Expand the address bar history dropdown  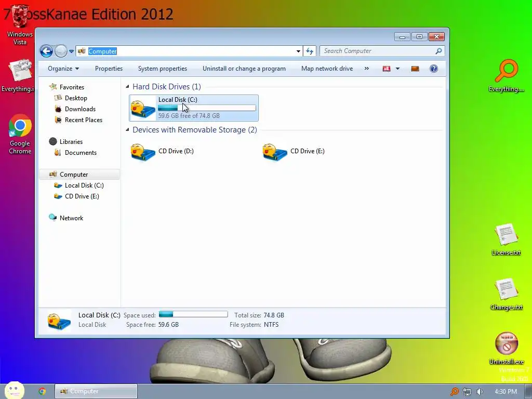tap(298, 51)
